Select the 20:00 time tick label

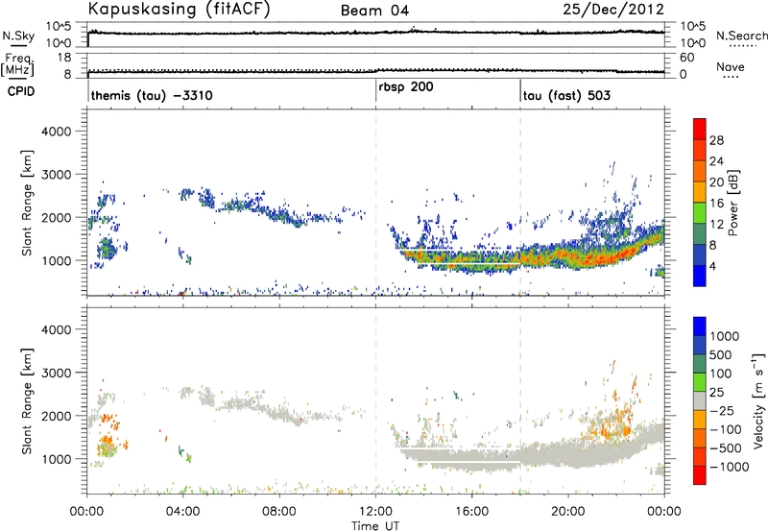[567, 512]
